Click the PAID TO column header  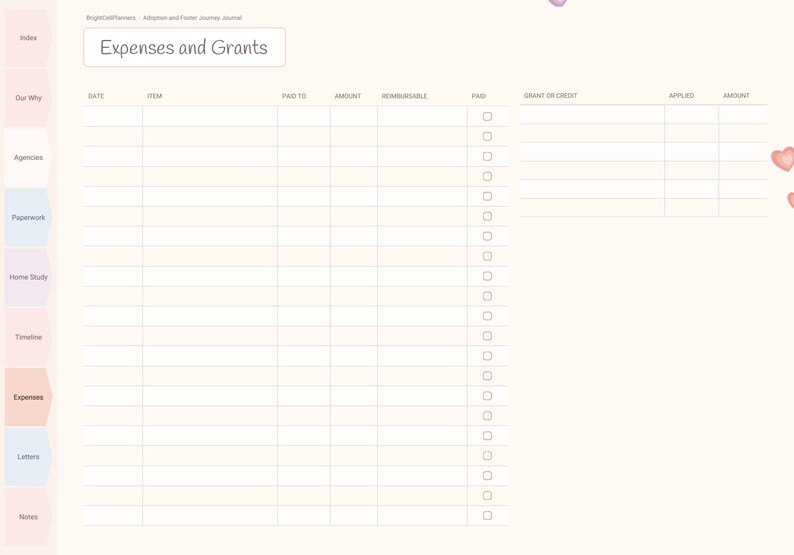pyautogui.click(x=294, y=96)
